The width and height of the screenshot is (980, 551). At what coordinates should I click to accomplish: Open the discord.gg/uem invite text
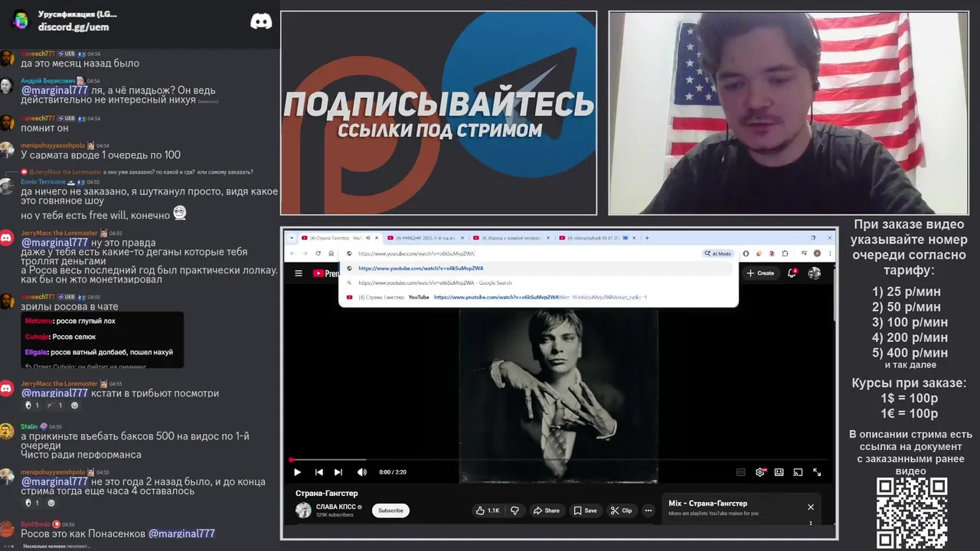(73, 27)
